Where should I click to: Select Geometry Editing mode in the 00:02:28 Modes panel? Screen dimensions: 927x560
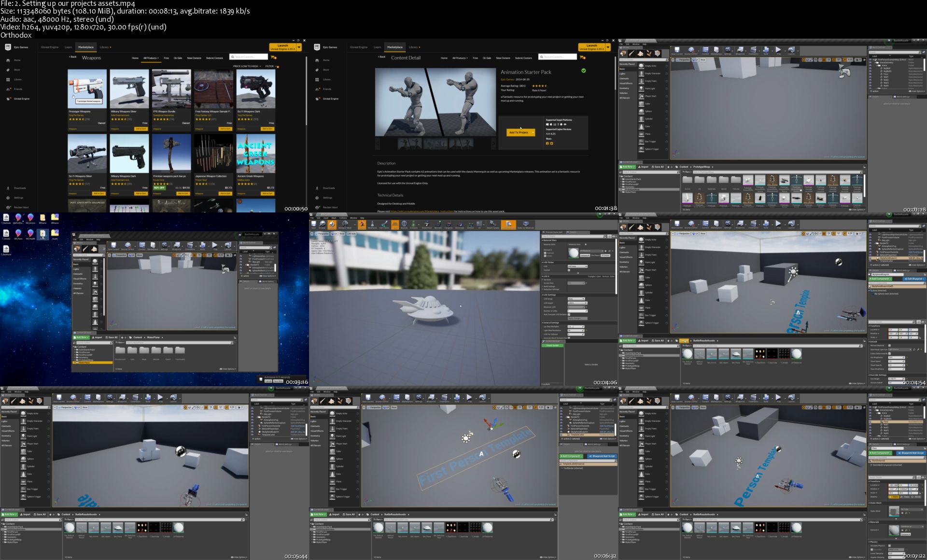pyautogui.click(x=657, y=54)
